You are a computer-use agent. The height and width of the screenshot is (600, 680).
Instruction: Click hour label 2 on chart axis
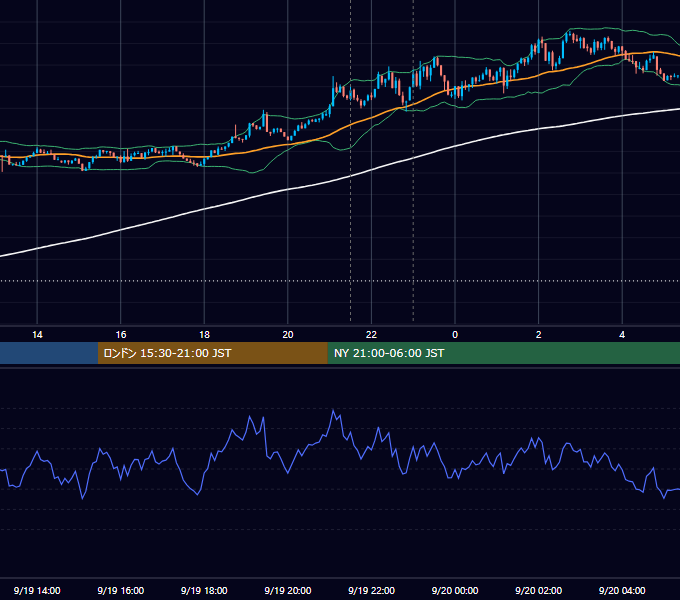[x=538, y=335]
